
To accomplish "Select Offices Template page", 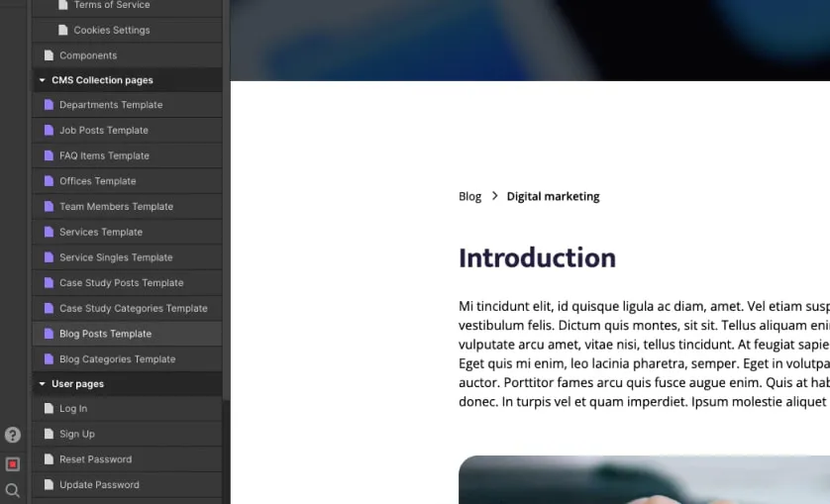I will pyautogui.click(x=127, y=181).
